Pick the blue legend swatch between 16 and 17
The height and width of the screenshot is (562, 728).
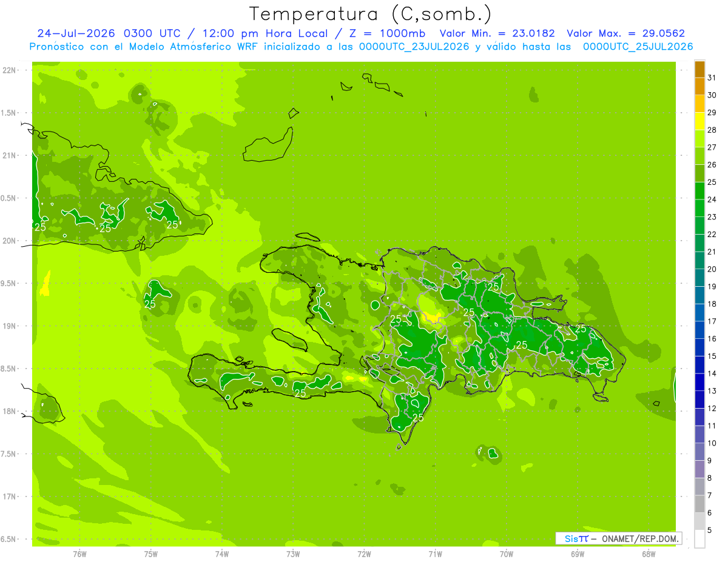pos(699,330)
